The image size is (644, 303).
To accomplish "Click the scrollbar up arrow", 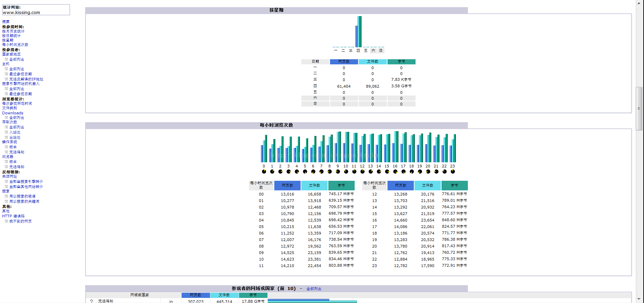I will [x=639, y=2].
